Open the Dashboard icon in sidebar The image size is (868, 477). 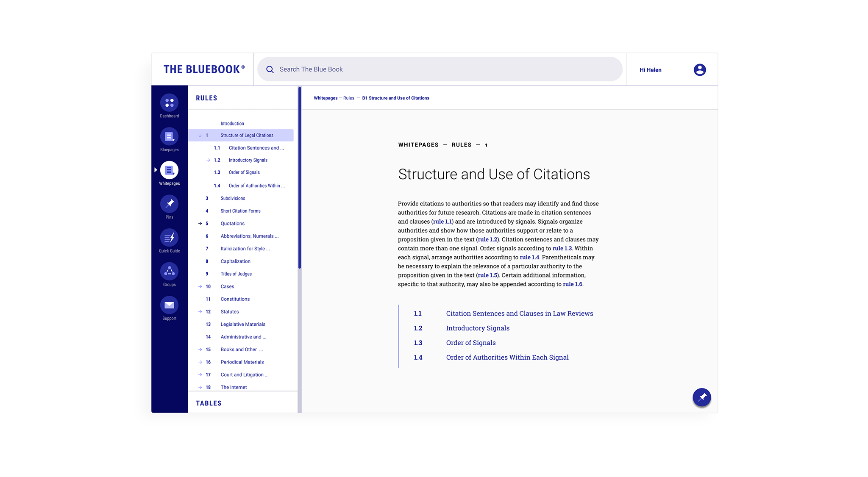click(169, 103)
